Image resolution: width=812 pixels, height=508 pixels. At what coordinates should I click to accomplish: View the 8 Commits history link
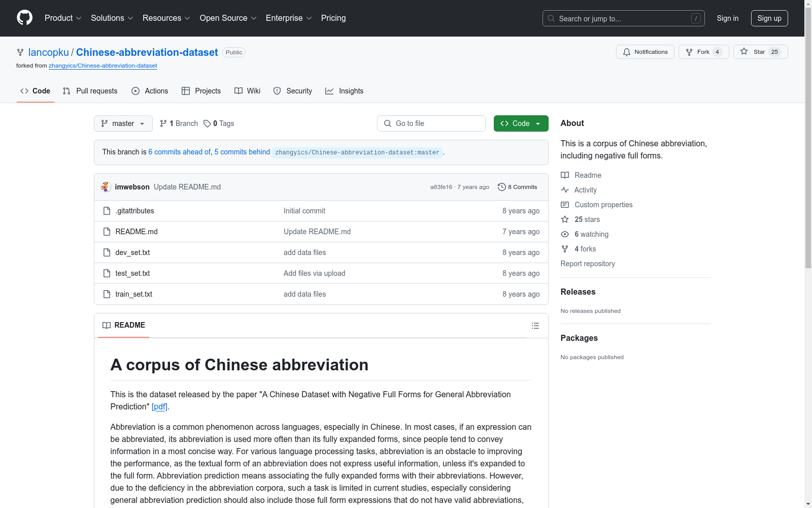click(518, 187)
